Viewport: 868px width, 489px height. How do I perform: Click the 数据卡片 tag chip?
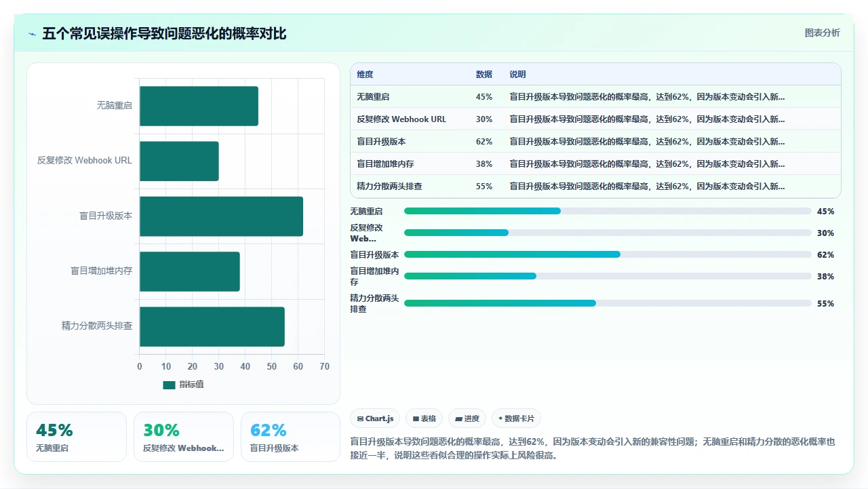click(517, 418)
